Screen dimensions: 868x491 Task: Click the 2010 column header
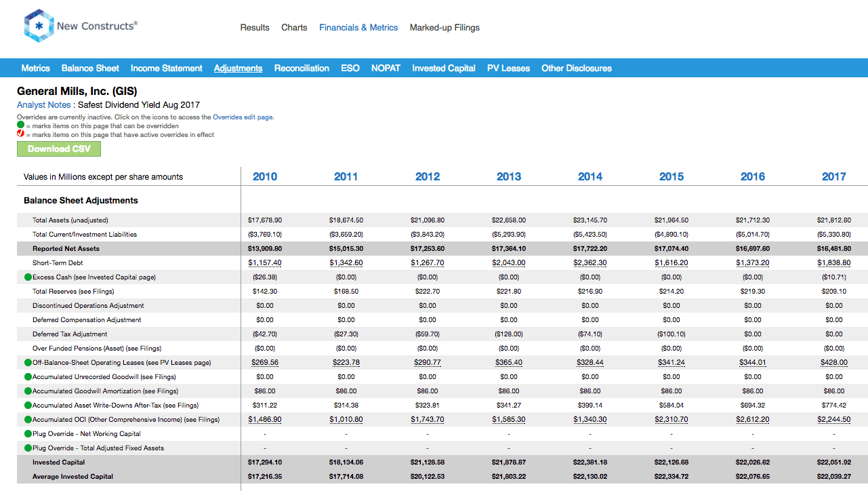click(x=265, y=176)
